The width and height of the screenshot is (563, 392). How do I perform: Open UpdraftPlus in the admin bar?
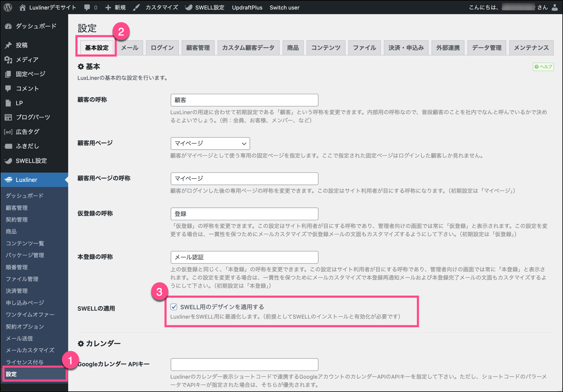[x=247, y=8]
